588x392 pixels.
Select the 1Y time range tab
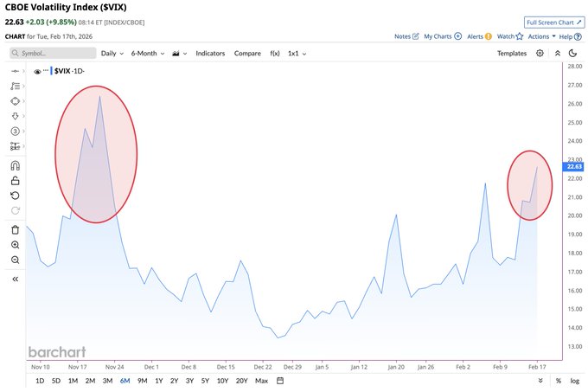coord(159,381)
